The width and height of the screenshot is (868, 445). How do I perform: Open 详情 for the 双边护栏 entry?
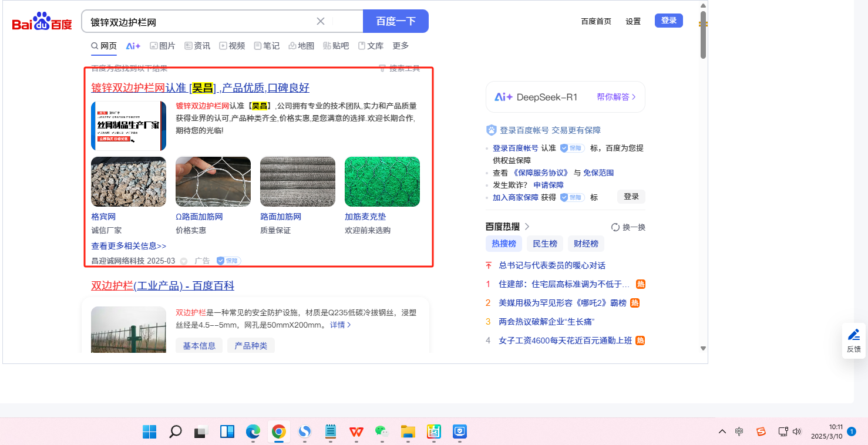point(341,325)
